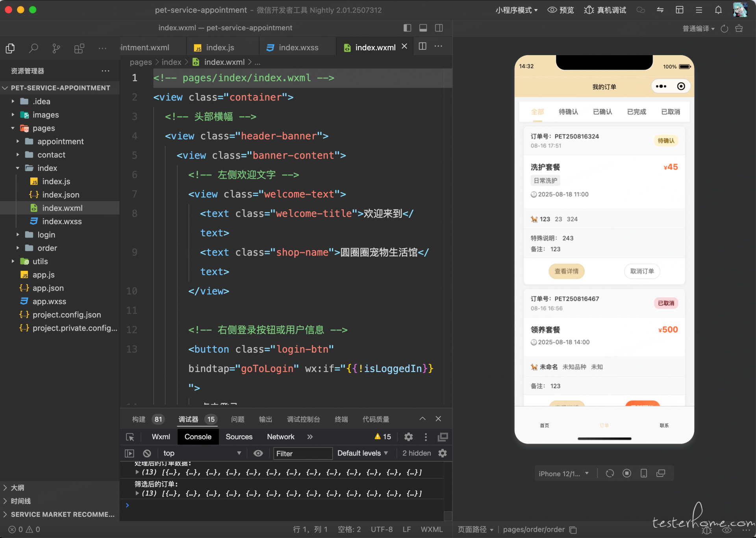This screenshot has height=538, width=756.
Task: Toggle the right sidebar layout icon
Action: point(439,28)
